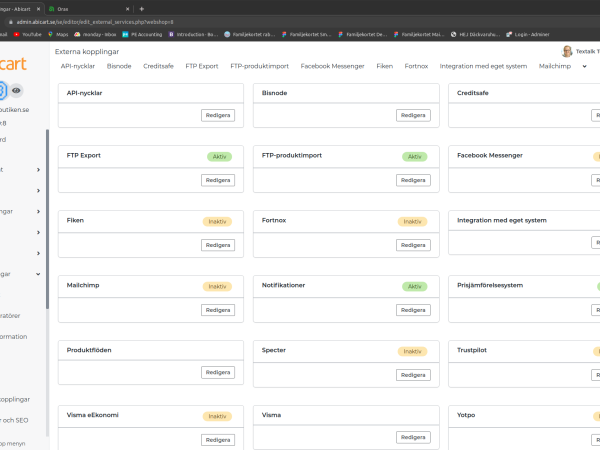Click Redigera in Specter card
The image size is (600, 450).
pyautogui.click(x=413, y=375)
